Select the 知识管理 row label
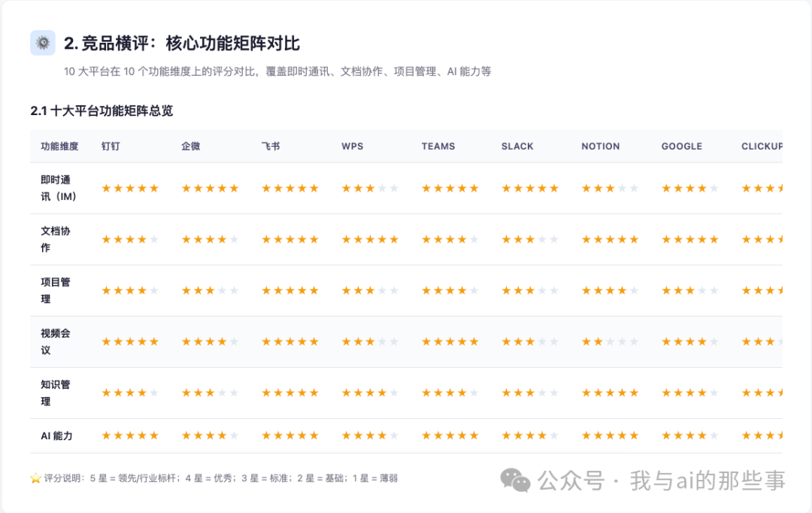 pyautogui.click(x=56, y=393)
